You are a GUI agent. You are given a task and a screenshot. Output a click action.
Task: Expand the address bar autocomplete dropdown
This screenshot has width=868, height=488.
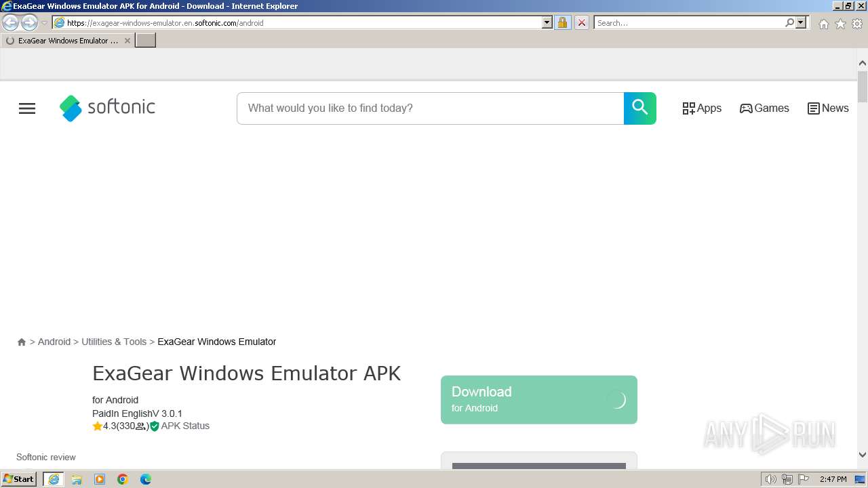[x=547, y=23]
